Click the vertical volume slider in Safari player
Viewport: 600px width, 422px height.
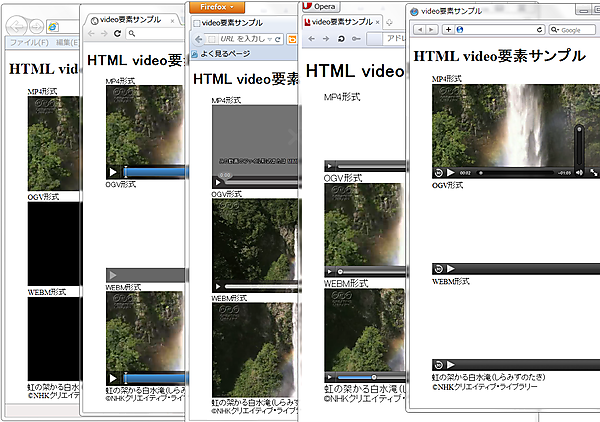579,145
